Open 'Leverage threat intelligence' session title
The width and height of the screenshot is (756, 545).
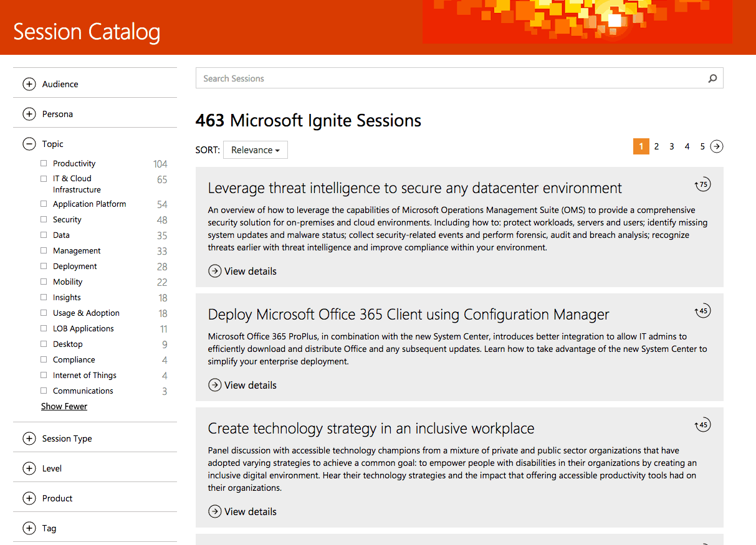click(x=415, y=188)
